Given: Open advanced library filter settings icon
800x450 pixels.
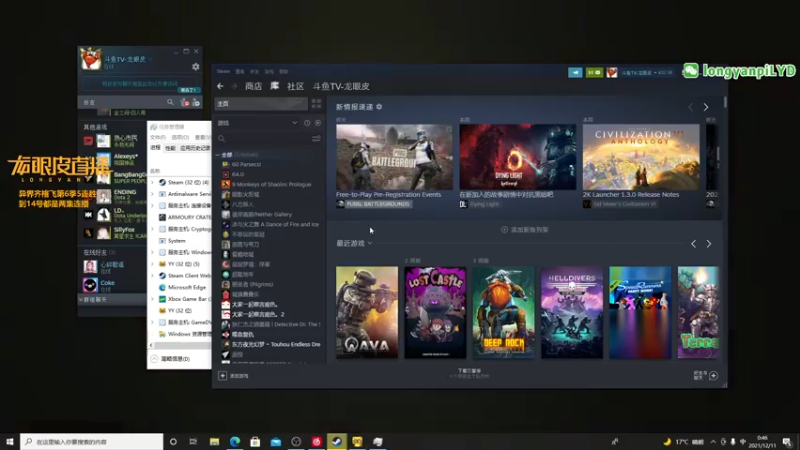Looking at the screenshot, I should click(x=316, y=139).
